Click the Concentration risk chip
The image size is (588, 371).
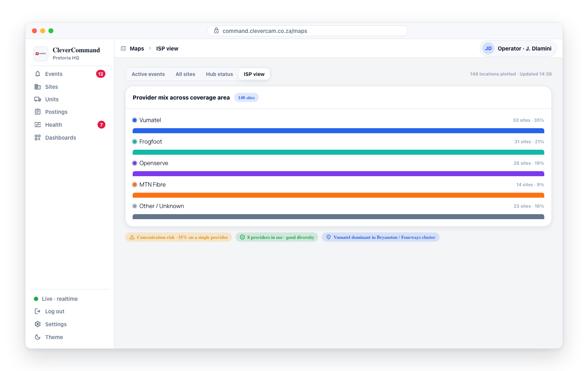click(x=179, y=237)
